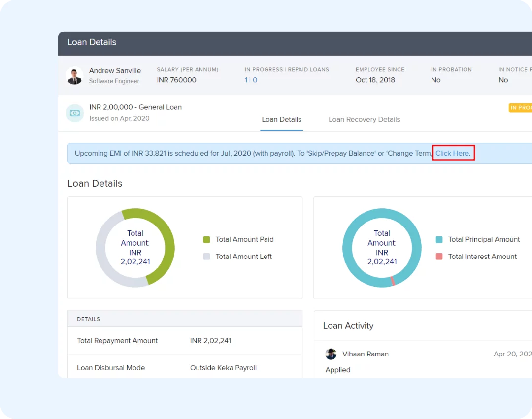
Task: Click the Total Amount Paid legend label
Action: [x=245, y=240]
